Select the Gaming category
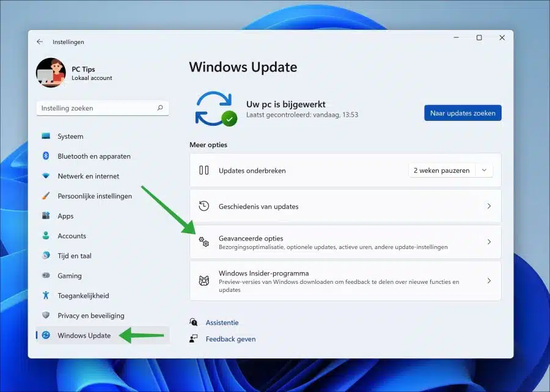Image resolution: width=550 pixels, height=392 pixels. 103,276
